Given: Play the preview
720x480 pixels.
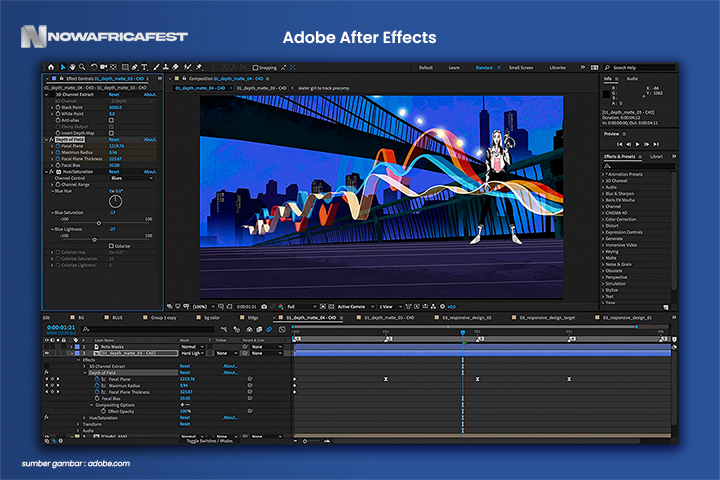Looking at the screenshot, I should coord(637,144).
